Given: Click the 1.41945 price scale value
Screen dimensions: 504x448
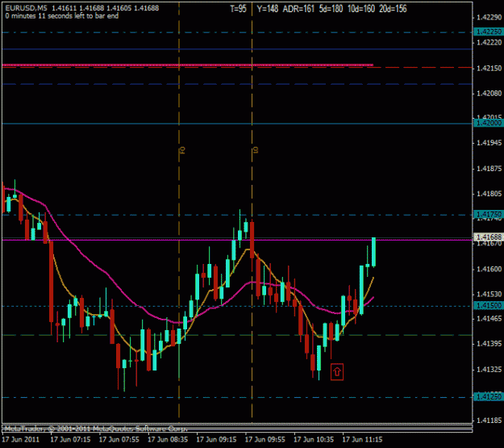Looking at the screenshot, I should point(489,143).
